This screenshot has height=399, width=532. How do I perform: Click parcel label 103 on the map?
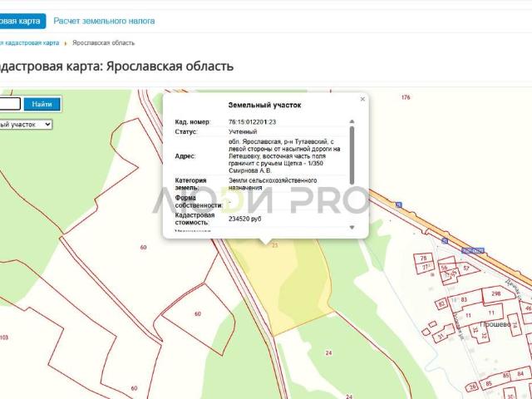click(x=4, y=337)
